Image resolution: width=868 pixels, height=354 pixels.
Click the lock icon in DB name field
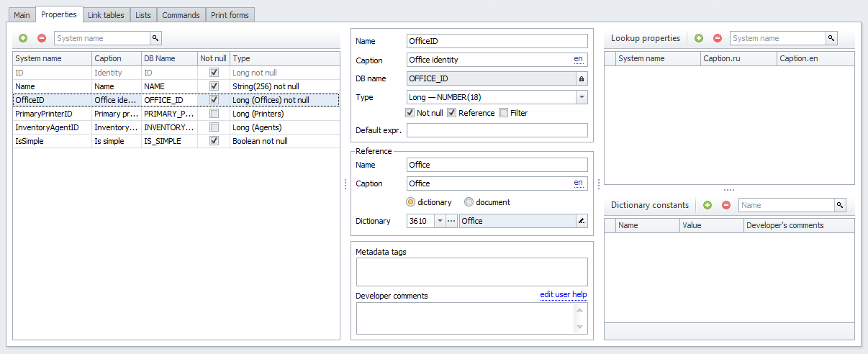(582, 78)
